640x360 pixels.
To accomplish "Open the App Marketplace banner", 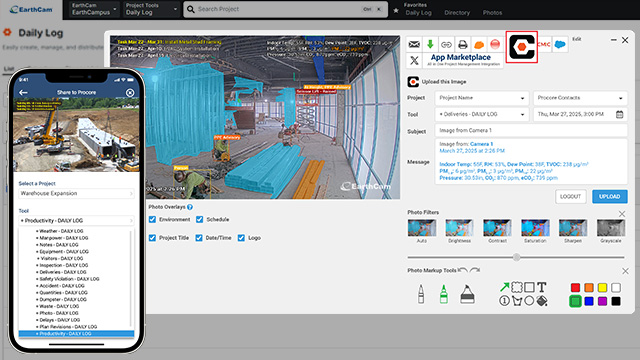I will 463,60.
